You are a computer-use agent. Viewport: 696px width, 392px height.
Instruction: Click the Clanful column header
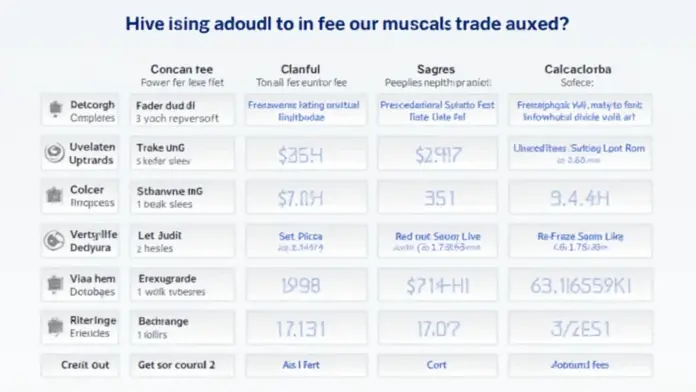pos(301,69)
